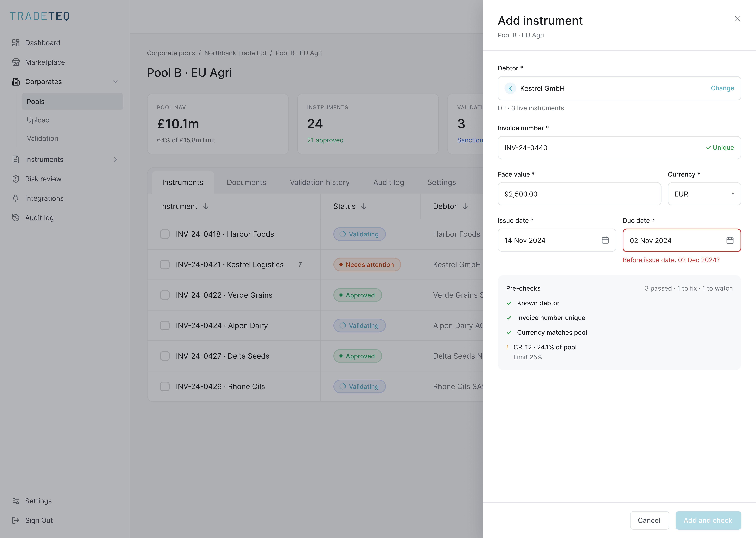The height and width of the screenshot is (538, 756).
Task: Open the Due date calendar icon
Action: [730, 240]
